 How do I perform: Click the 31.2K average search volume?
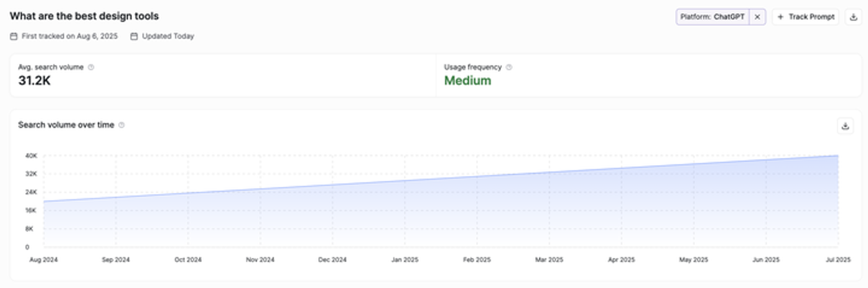34,80
